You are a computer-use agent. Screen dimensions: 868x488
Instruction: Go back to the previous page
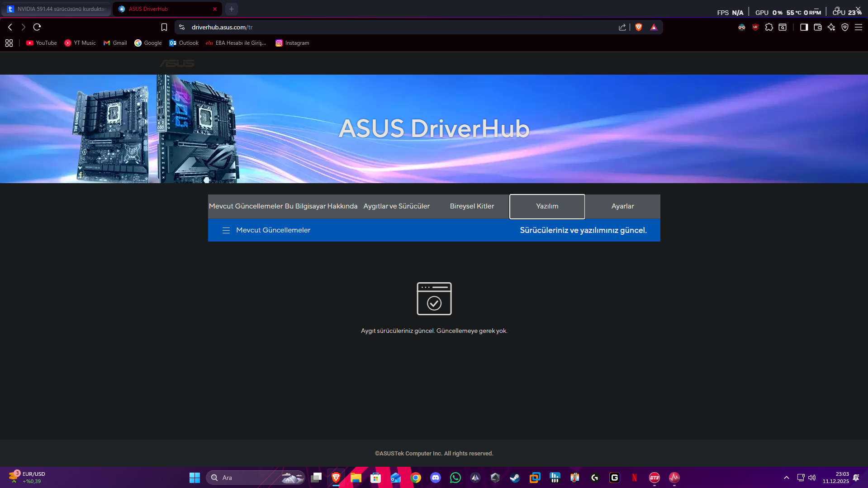[10, 27]
